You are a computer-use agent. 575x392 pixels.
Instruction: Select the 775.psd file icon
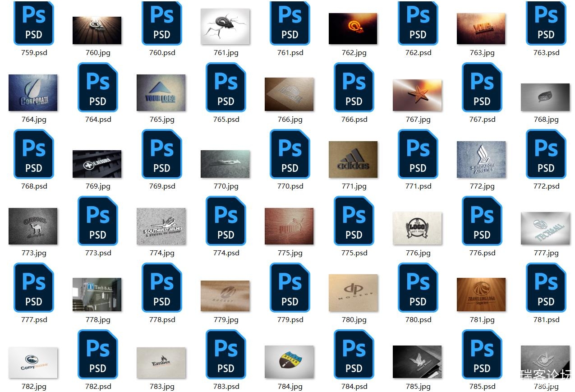point(354,221)
